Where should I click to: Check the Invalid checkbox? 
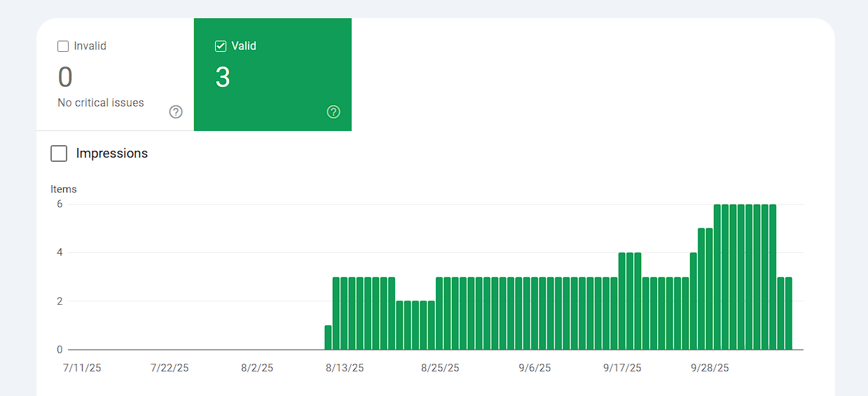pos(63,46)
